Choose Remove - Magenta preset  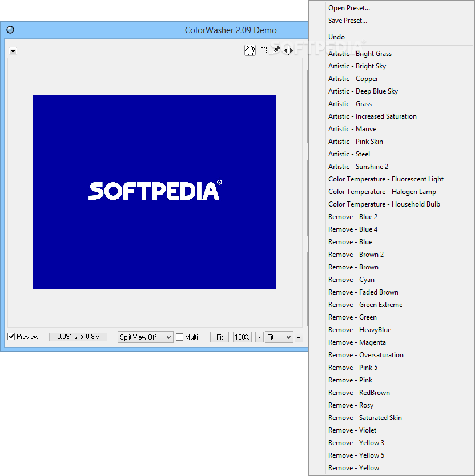(x=391, y=342)
